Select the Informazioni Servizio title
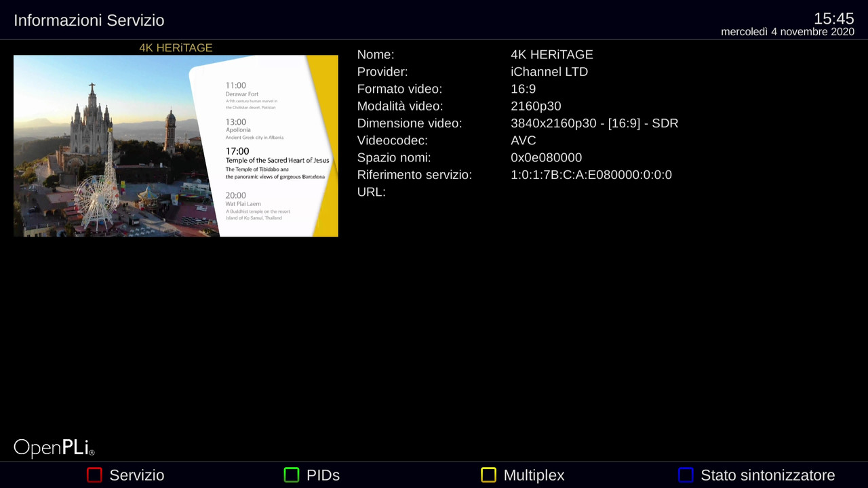Viewport: 868px width, 488px height. [x=89, y=20]
